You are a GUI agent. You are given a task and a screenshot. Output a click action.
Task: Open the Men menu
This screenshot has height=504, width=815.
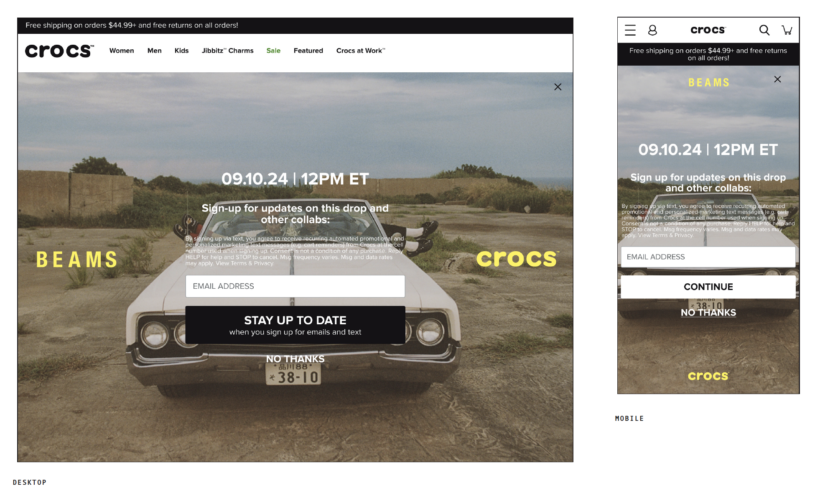(154, 51)
